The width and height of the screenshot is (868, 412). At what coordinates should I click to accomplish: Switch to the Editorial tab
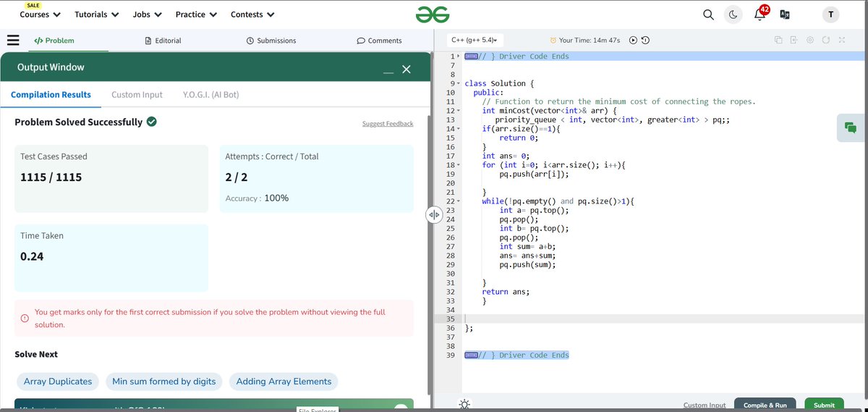[163, 41]
